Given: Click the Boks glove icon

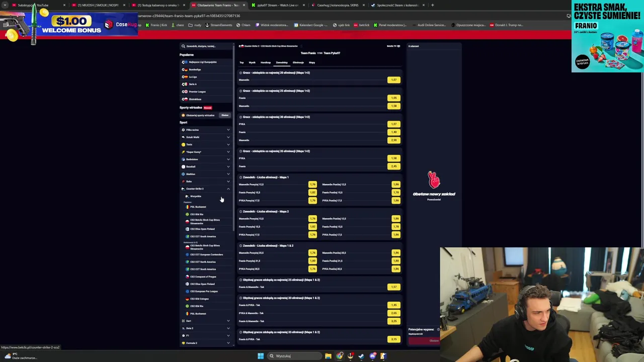Looking at the screenshot, I should (x=183, y=182).
